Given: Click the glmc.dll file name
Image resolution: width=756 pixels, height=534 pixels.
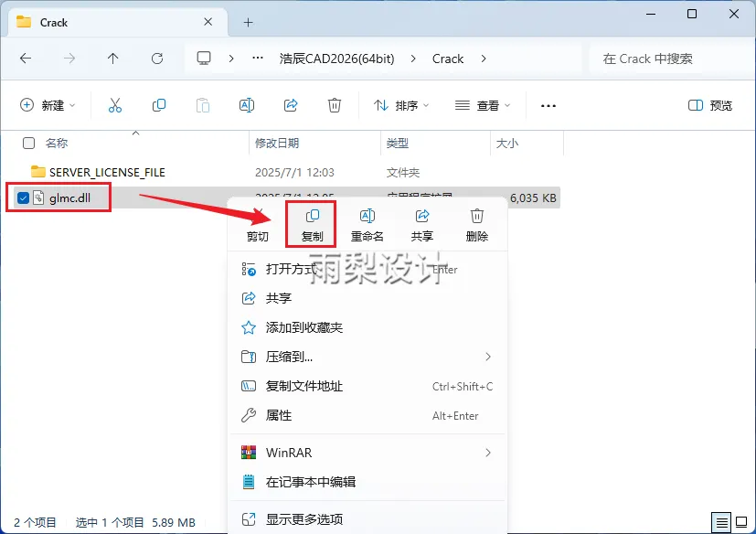Looking at the screenshot, I should click(69, 198).
